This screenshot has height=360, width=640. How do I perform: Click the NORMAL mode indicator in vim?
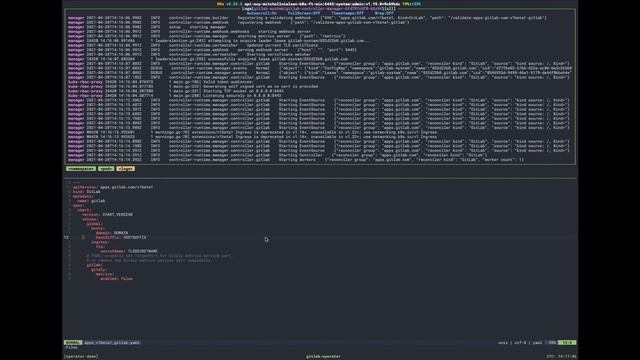pyautogui.click(x=73, y=342)
